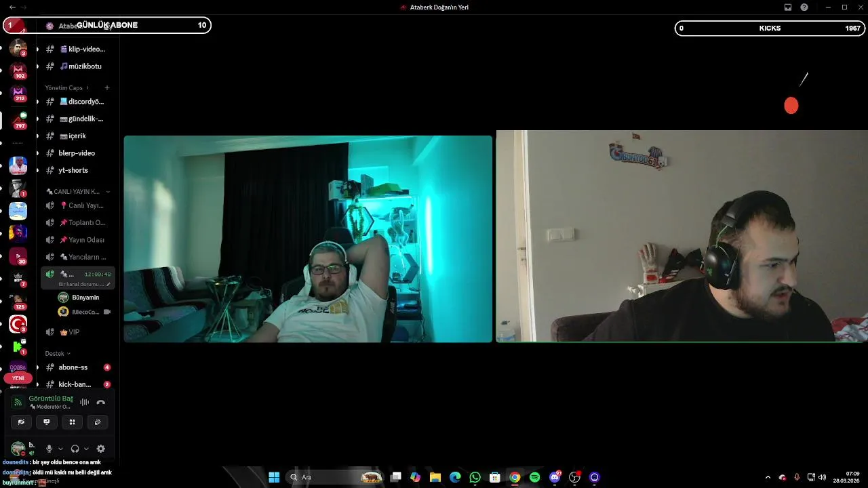This screenshot has width=868, height=488.
Task: Select user Bünyamin in voice channel
Action: pyautogui.click(x=85, y=298)
